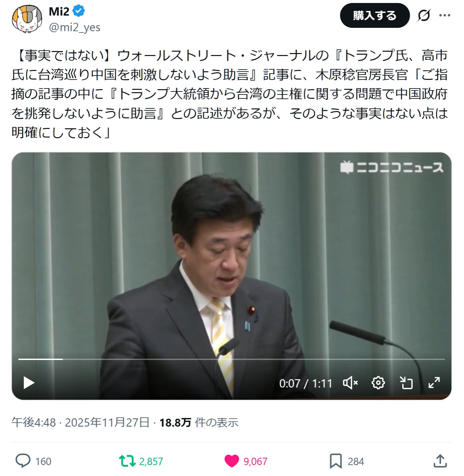Open the three-dot more options menu
Screen dimensions: 464x476
pyautogui.click(x=444, y=15)
